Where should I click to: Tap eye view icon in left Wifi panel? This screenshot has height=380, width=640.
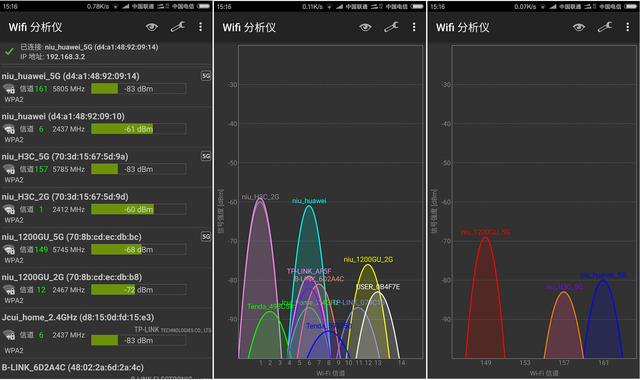pos(152,27)
